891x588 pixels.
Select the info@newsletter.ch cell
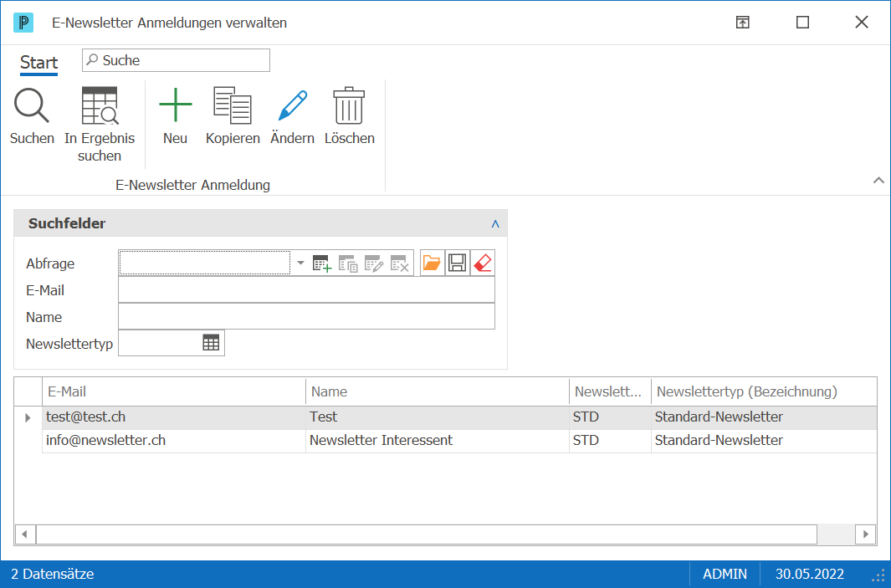click(174, 440)
